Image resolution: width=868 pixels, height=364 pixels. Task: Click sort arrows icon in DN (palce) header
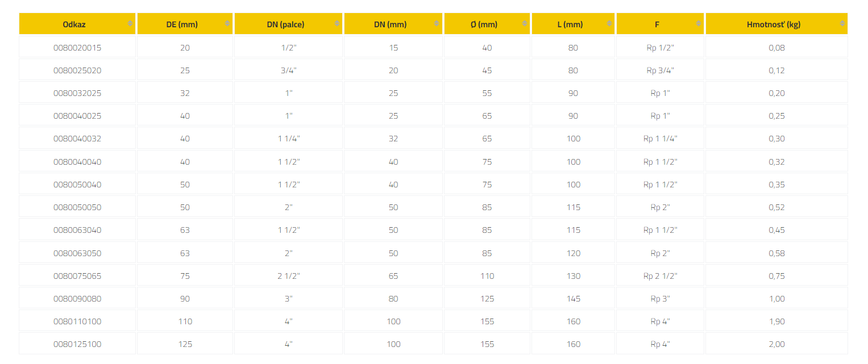pos(337,23)
